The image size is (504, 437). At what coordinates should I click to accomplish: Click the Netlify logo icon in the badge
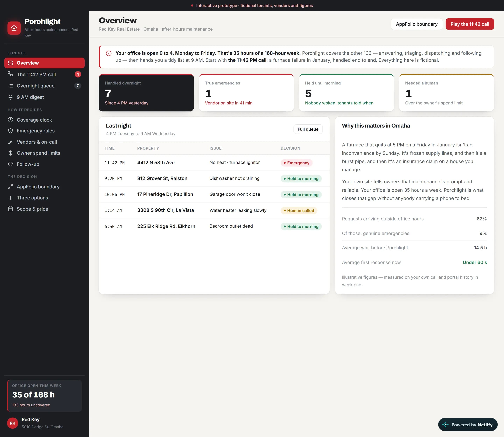[445, 425]
